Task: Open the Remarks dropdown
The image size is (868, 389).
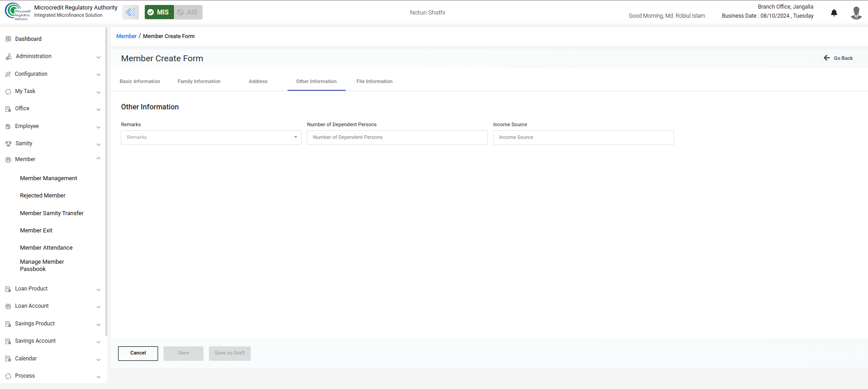Action: pyautogui.click(x=211, y=138)
